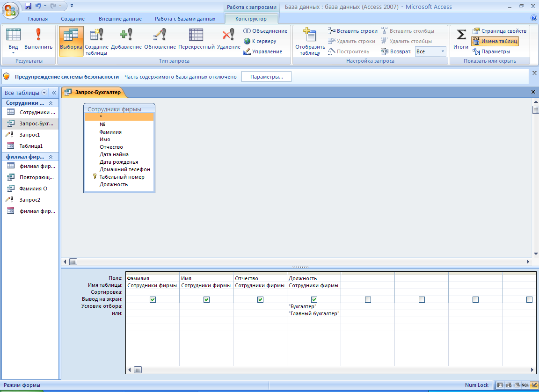Screen dimensions: 539x392
Task: Click security warning Параметры... button
Action: [266, 77]
